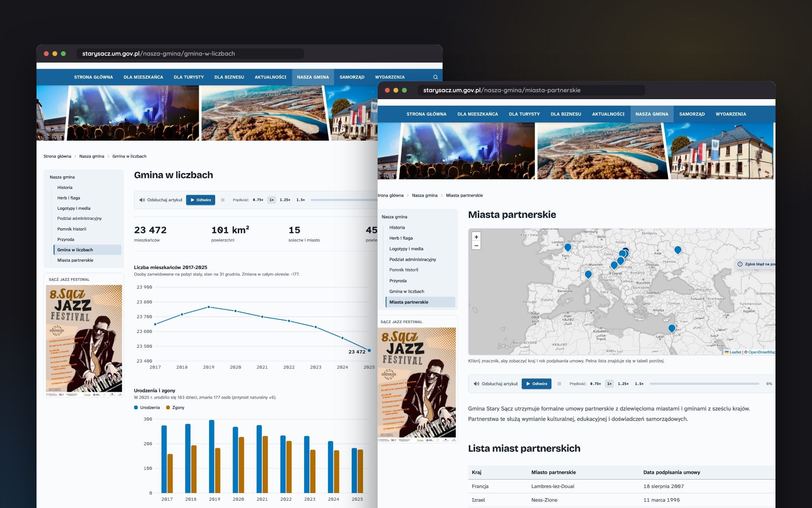Set speed to 1.25× in Gmina w liczbach
This screenshot has width=812, height=508.
coord(285,200)
